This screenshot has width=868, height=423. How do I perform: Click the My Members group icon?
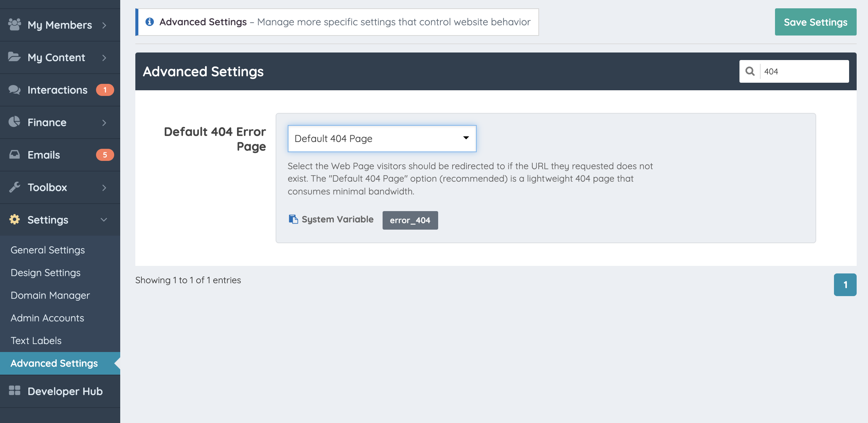coord(14,25)
